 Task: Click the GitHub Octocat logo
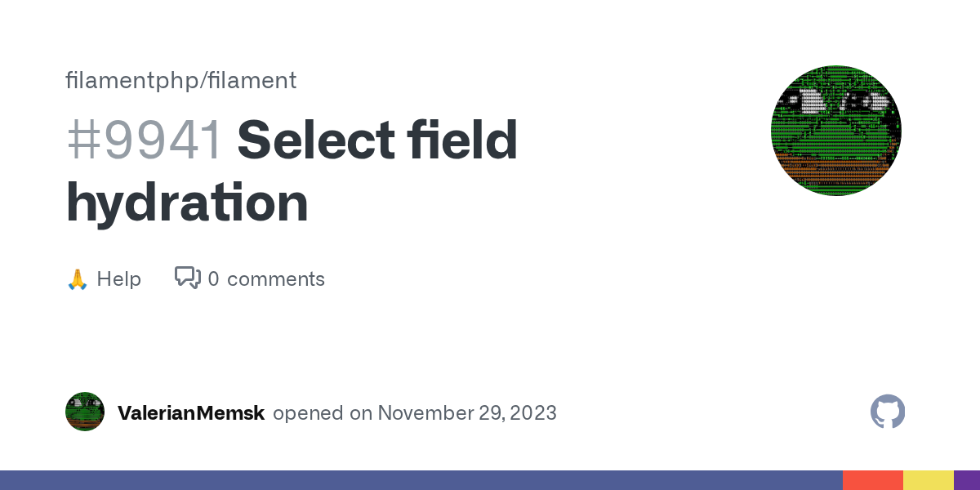pyautogui.click(x=888, y=412)
